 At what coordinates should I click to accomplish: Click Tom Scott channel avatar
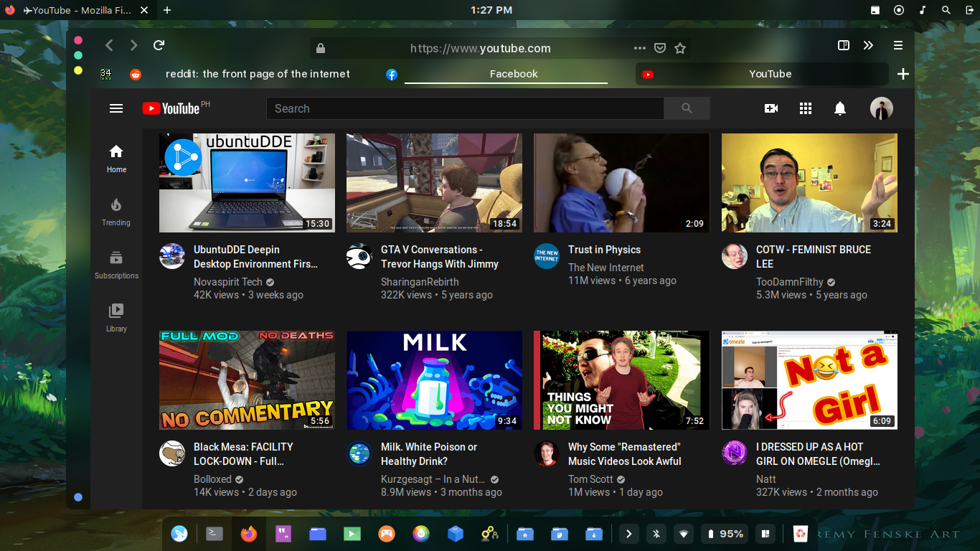547,453
